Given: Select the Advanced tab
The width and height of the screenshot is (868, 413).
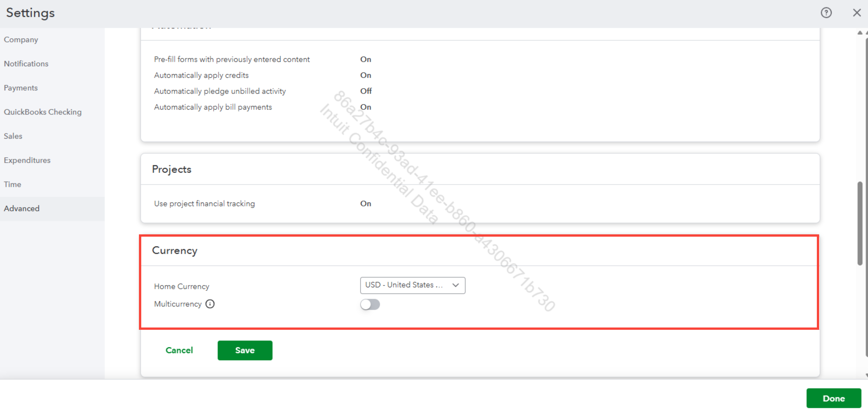Looking at the screenshot, I should pos(22,209).
